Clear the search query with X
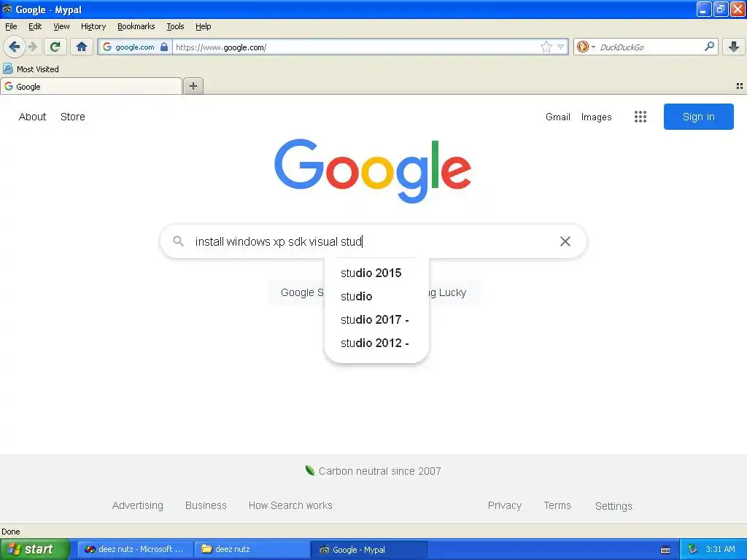Image resolution: width=747 pixels, height=560 pixels. click(x=565, y=241)
